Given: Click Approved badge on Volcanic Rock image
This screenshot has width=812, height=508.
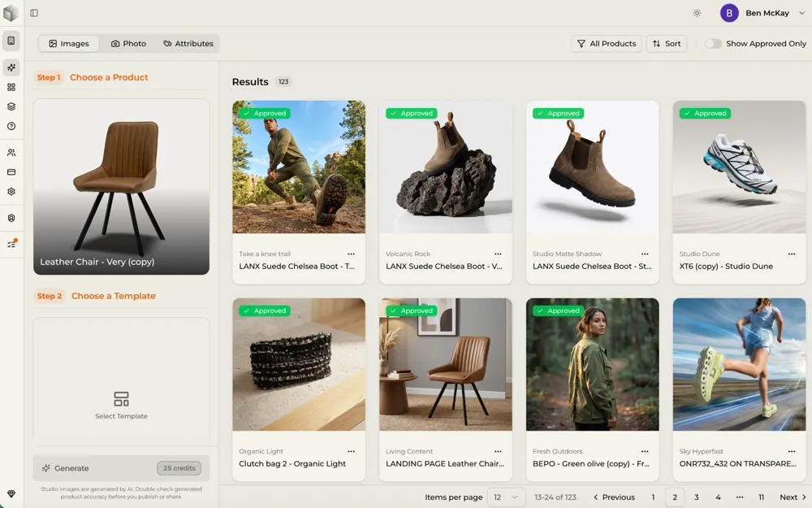Looking at the screenshot, I should [412, 113].
